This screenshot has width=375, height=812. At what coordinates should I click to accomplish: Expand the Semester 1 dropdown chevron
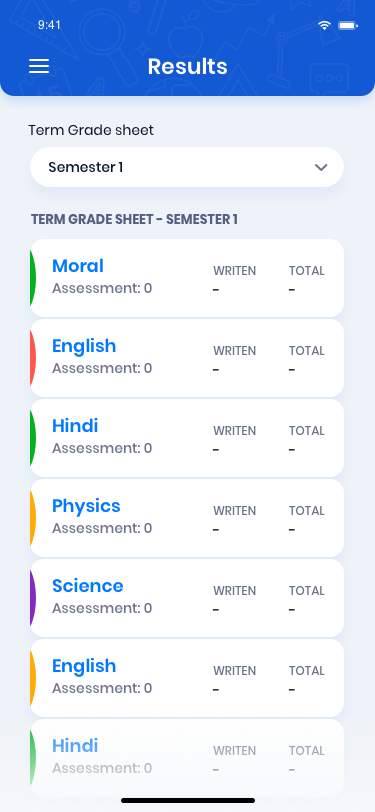coord(321,167)
